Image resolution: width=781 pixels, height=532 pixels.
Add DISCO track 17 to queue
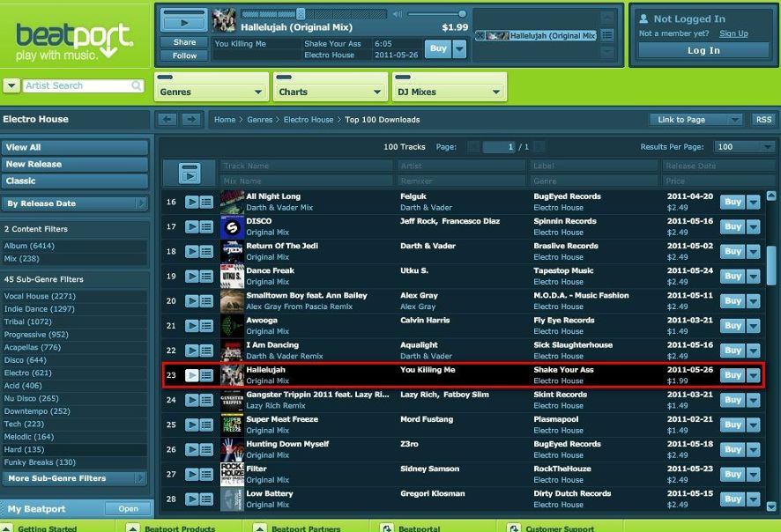pyautogui.click(x=206, y=227)
